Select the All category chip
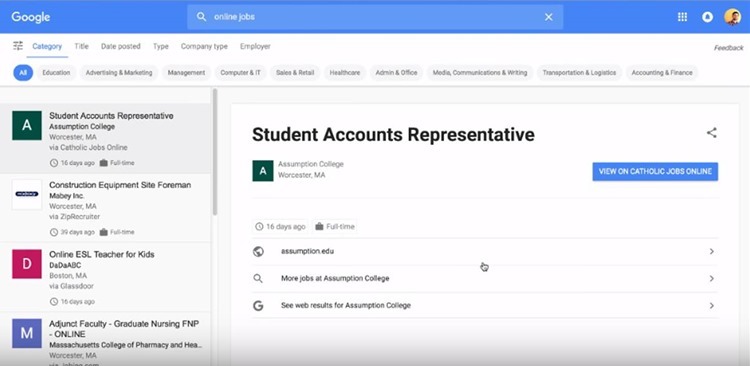Screen dimensions: 750x366 pyautogui.click(x=23, y=73)
